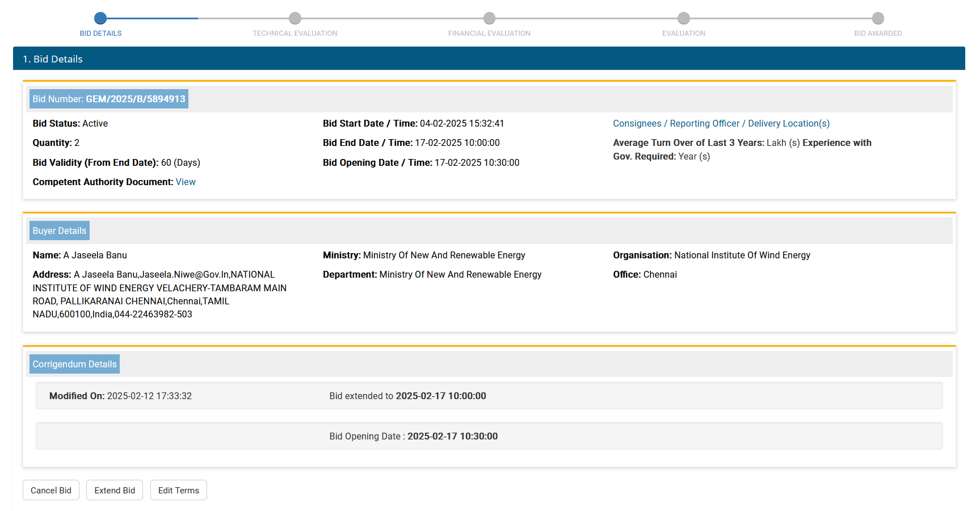Open Consignees / Reporting Officer / Delivery Location(s) link
The image size is (980, 511).
coord(721,124)
